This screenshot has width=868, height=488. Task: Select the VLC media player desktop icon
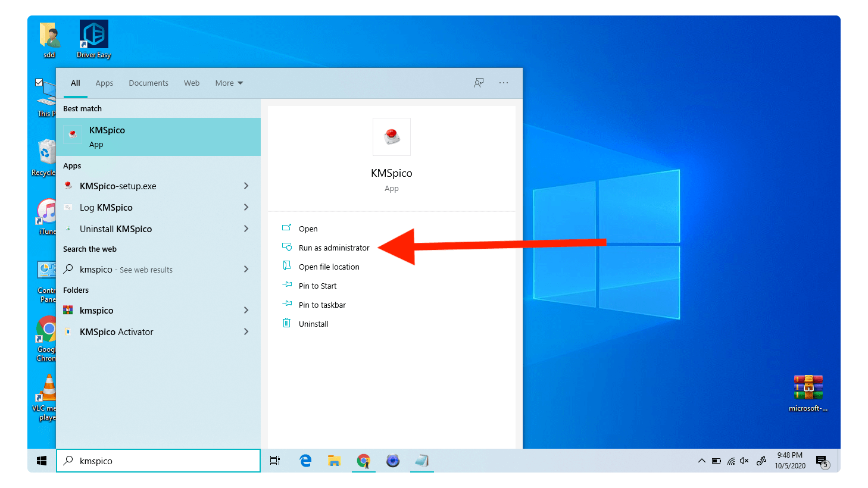(45, 398)
